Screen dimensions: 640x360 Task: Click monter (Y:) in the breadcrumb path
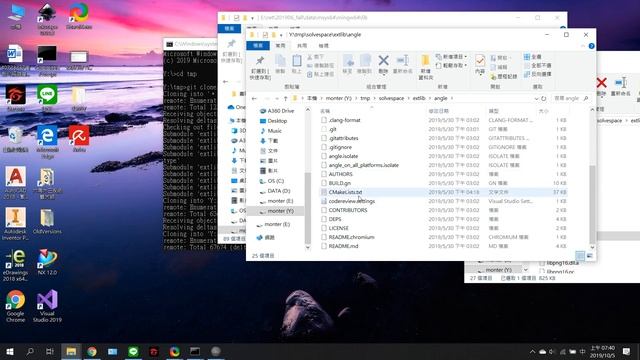pos(338,98)
